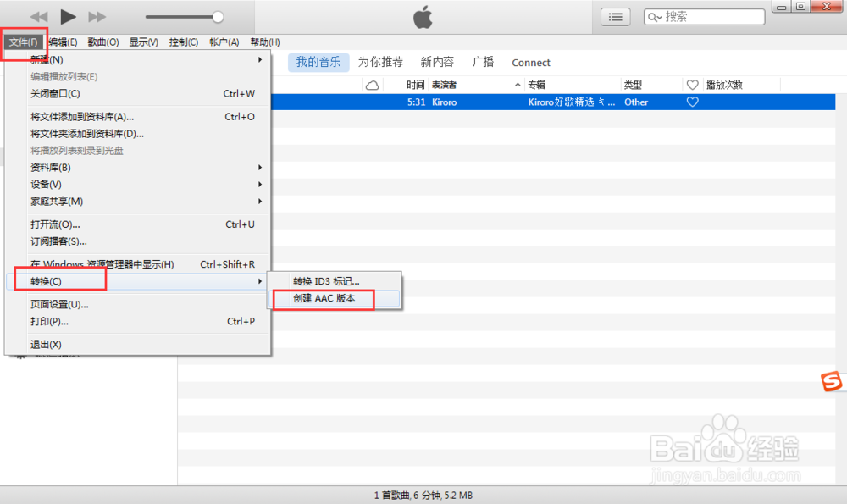Expand the 设备(V) submenu

coord(138,184)
